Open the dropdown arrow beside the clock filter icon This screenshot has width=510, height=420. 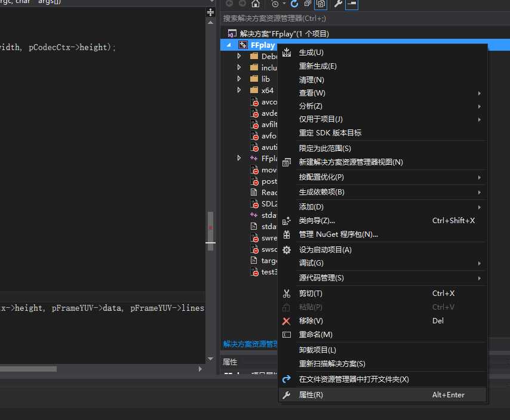pos(284,4)
